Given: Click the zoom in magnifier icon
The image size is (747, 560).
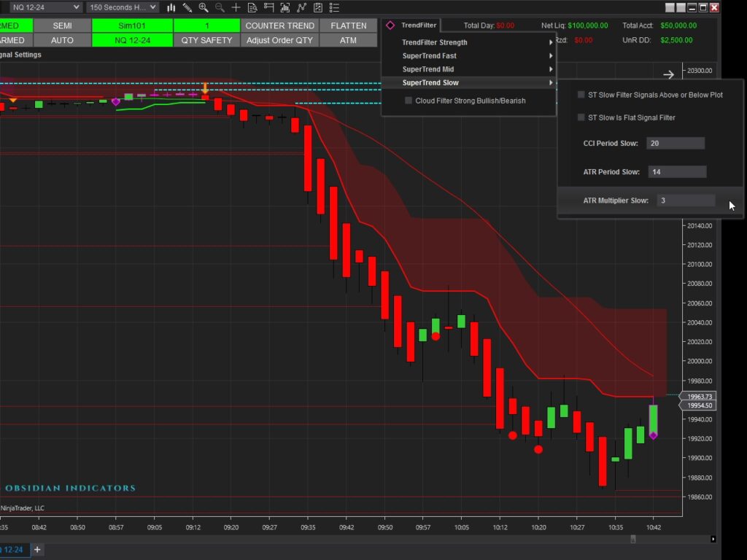Looking at the screenshot, I should [204, 7].
